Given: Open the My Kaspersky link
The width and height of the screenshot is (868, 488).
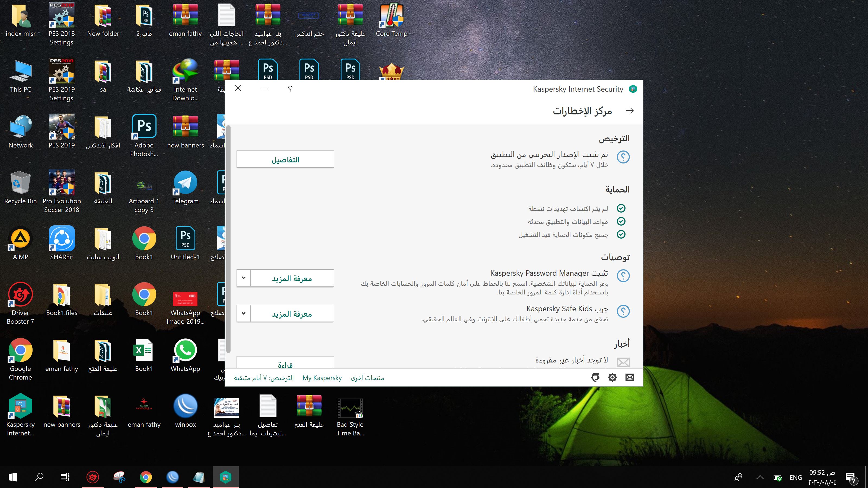Looking at the screenshot, I should [322, 378].
